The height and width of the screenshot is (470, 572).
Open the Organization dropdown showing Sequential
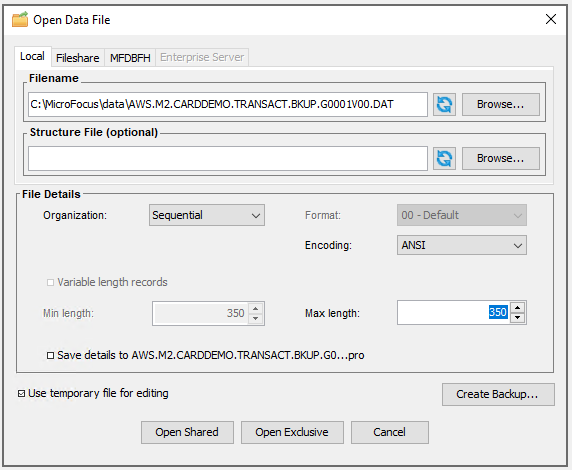coord(206,215)
